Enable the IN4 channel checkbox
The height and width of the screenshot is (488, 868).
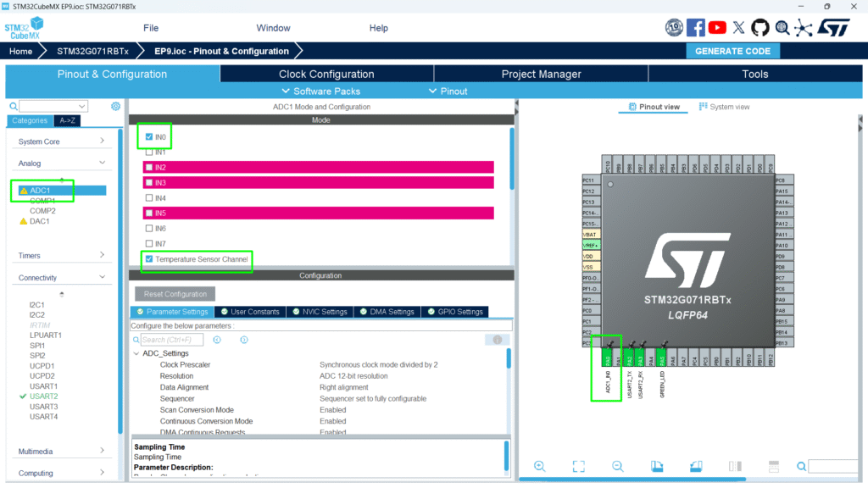150,198
